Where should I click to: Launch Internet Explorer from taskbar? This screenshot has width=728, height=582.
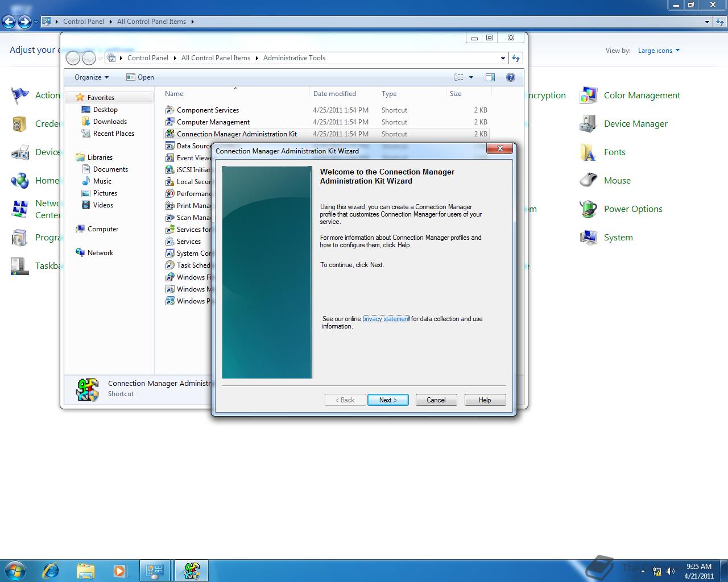[x=51, y=571]
